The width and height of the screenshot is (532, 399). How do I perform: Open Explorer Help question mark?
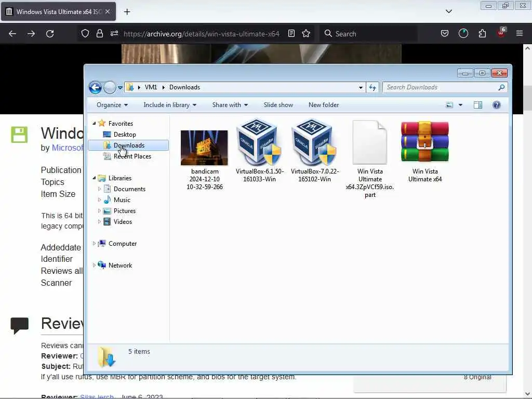[x=496, y=105]
